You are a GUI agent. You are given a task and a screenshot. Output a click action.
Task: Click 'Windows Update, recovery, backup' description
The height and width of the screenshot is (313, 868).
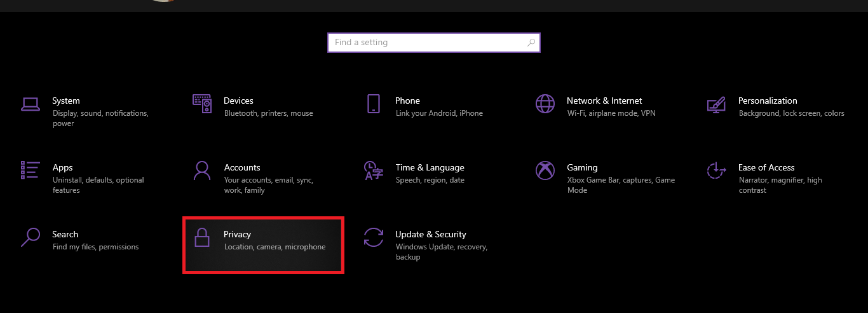click(x=442, y=252)
